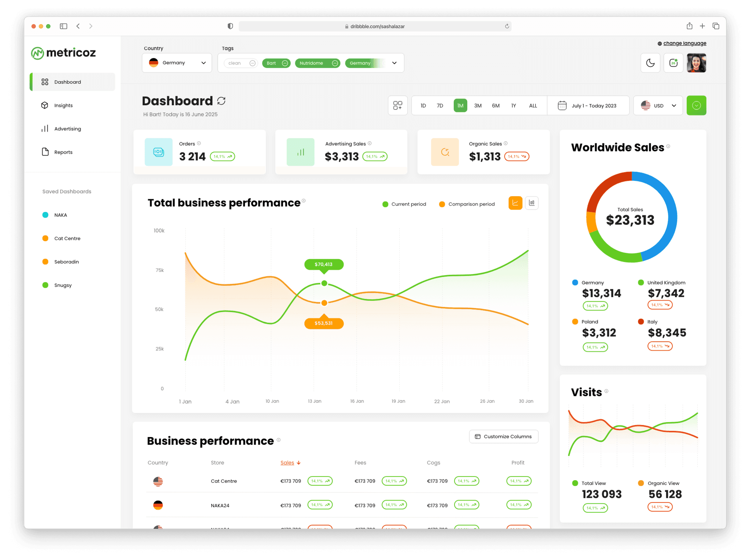Switch to bar chart view
Screen dimensions: 750x560
point(532,203)
